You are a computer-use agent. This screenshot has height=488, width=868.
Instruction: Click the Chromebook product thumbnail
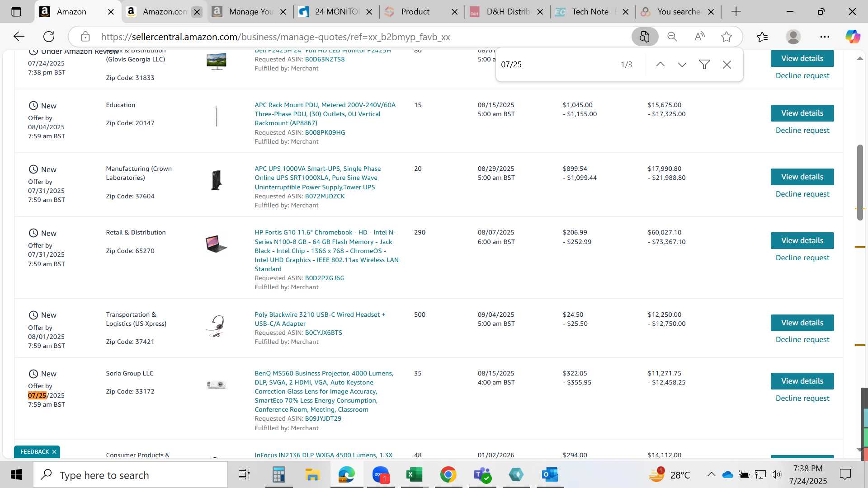click(216, 244)
